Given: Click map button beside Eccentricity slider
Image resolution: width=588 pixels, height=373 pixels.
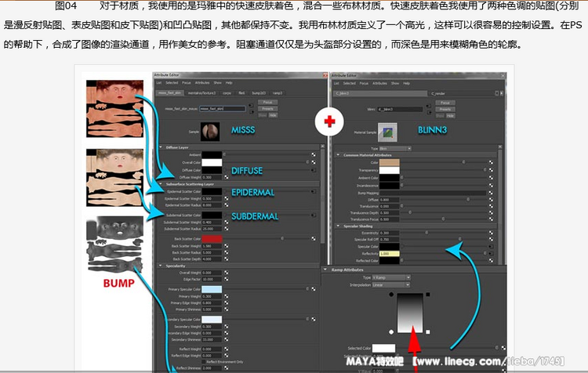Looking at the screenshot, I should [x=492, y=232].
